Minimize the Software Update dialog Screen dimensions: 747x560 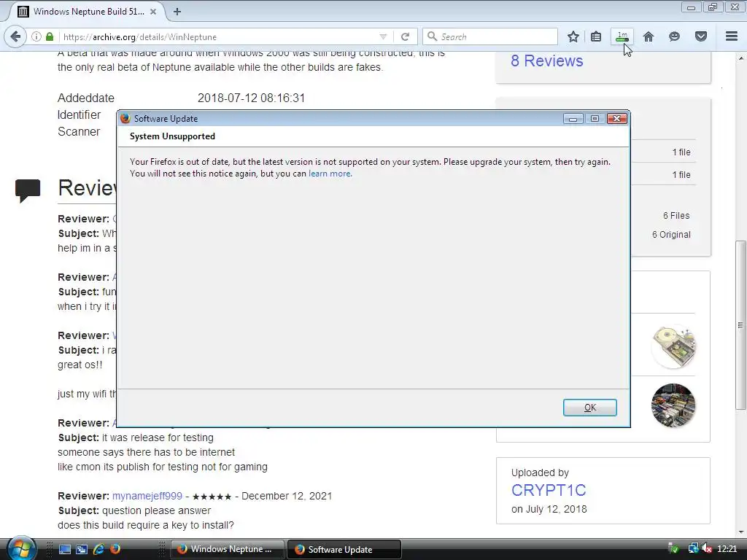(x=573, y=119)
